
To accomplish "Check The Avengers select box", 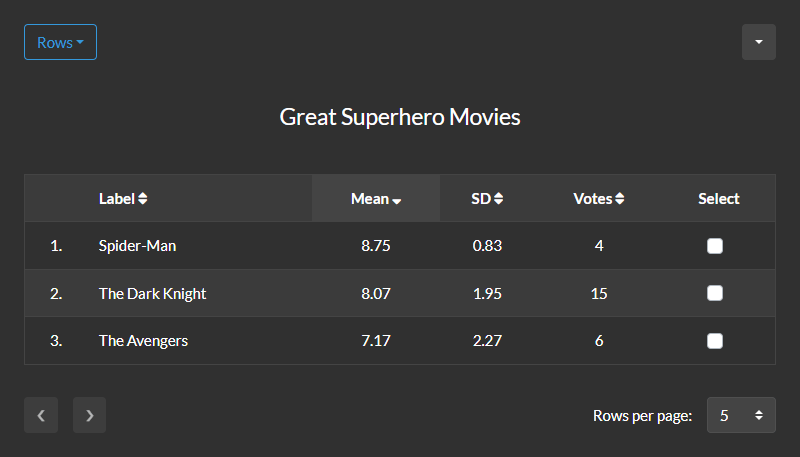I will coord(715,341).
